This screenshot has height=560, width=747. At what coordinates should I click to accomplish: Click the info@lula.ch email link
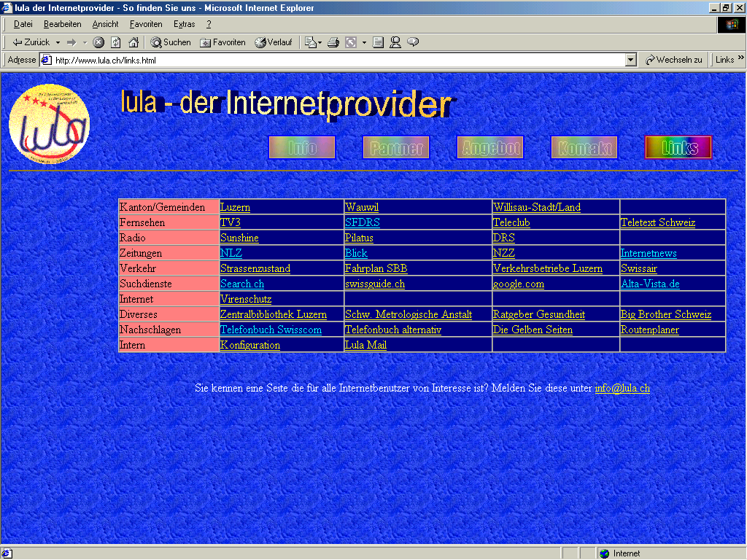coord(623,388)
